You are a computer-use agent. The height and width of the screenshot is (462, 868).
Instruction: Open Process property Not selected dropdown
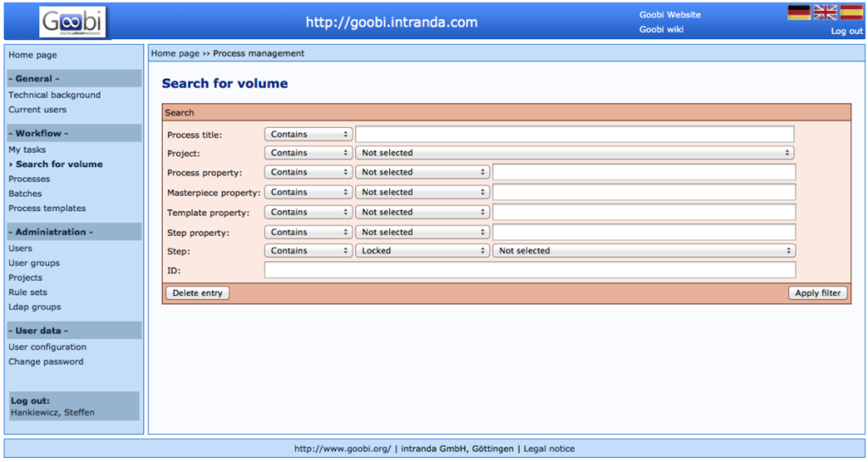423,172
